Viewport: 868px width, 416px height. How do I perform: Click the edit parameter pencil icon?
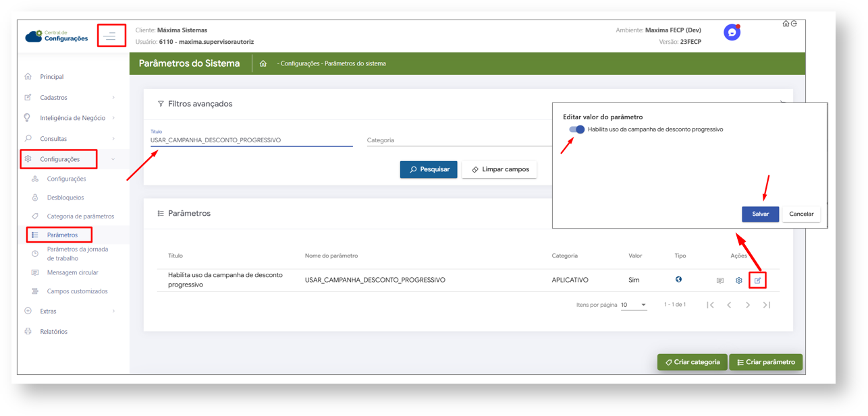757,280
